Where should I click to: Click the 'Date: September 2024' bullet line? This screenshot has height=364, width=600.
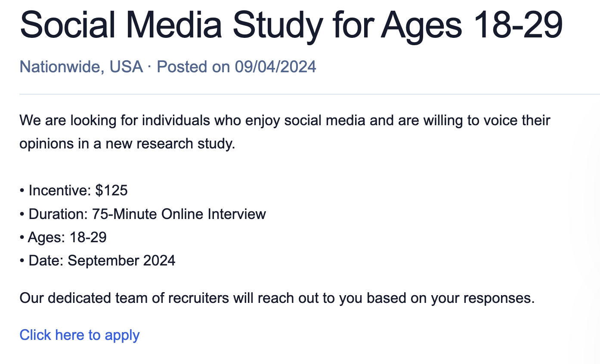coord(98,260)
